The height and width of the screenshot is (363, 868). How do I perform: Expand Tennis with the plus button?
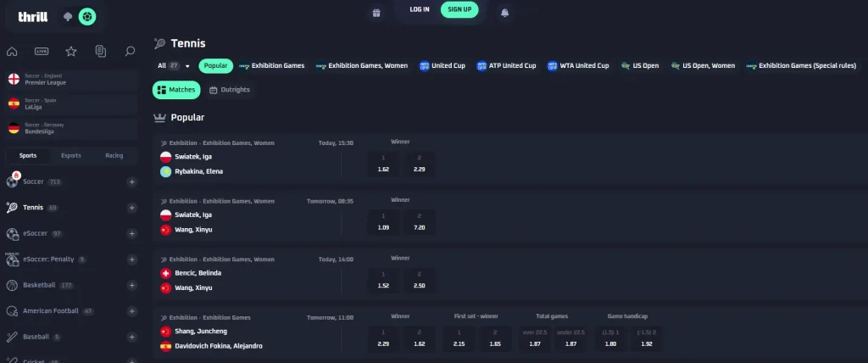[131, 208]
